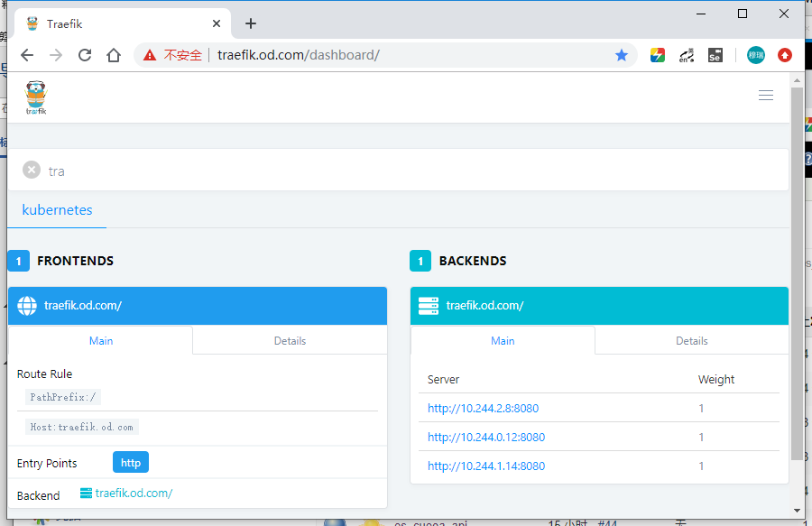Click weight value for 10.244.1.14 row
Image resolution: width=812 pixels, height=526 pixels.
701,466
